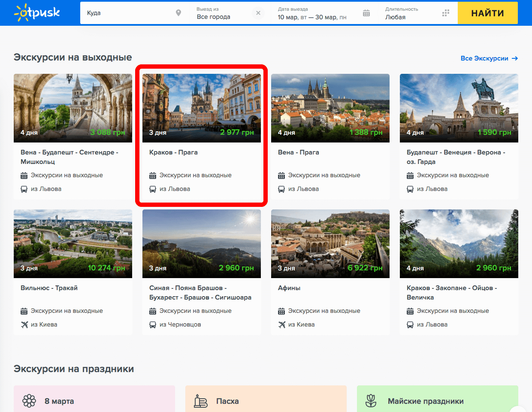Click the bus icon on Краков - Закопане card
The image size is (532, 412).
(410, 324)
